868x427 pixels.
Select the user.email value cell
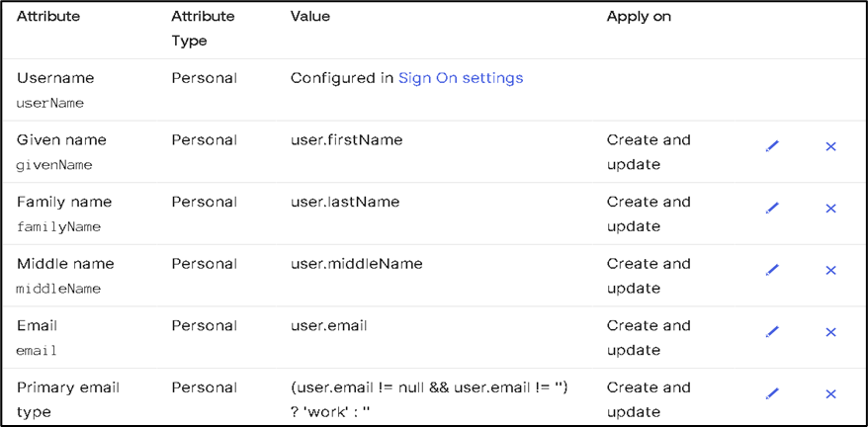[329, 325]
